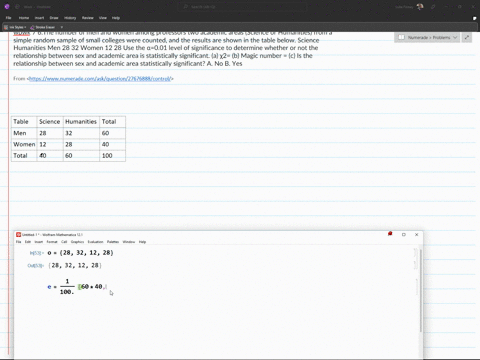
Task: Open the View tab in OneNote
Action: (103, 18)
